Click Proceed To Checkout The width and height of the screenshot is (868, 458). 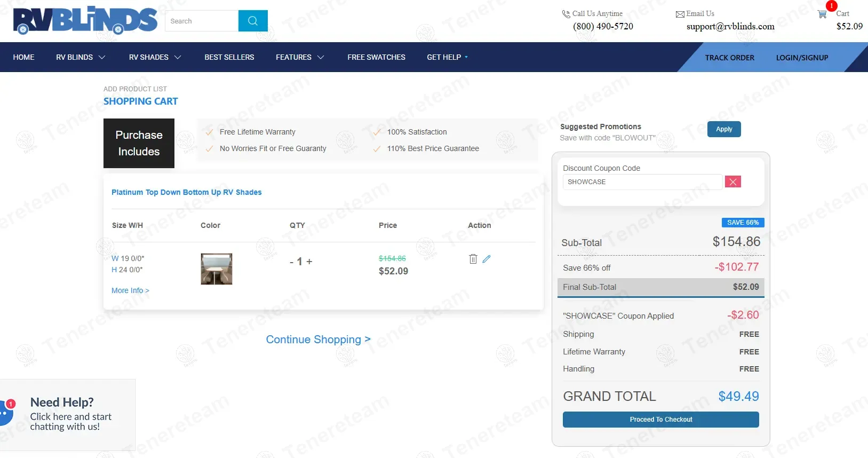[660, 420]
